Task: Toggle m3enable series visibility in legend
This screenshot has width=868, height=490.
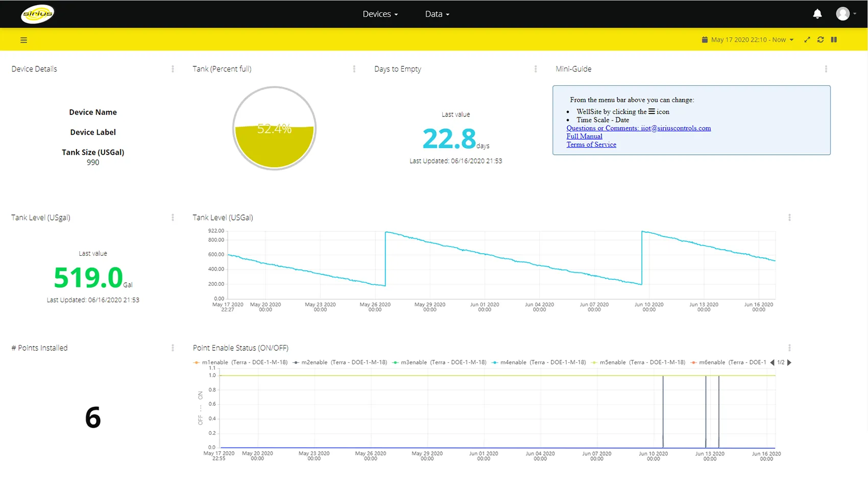Action: click(439, 362)
